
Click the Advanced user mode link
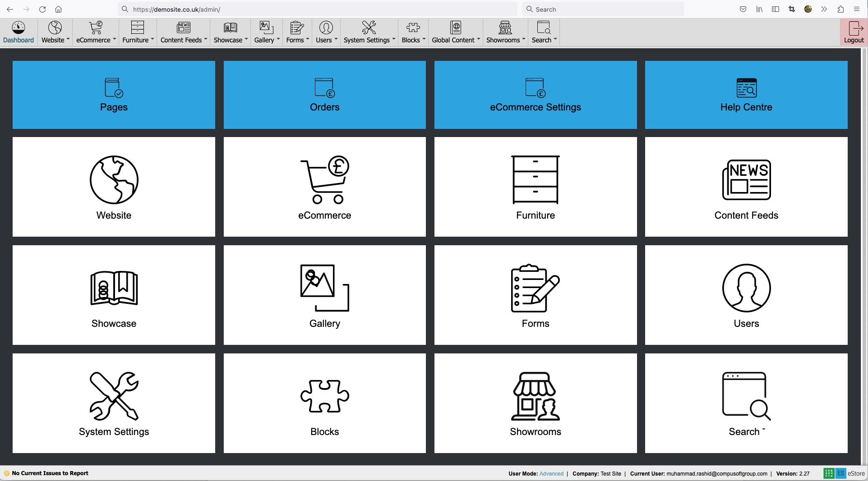[551, 474]
